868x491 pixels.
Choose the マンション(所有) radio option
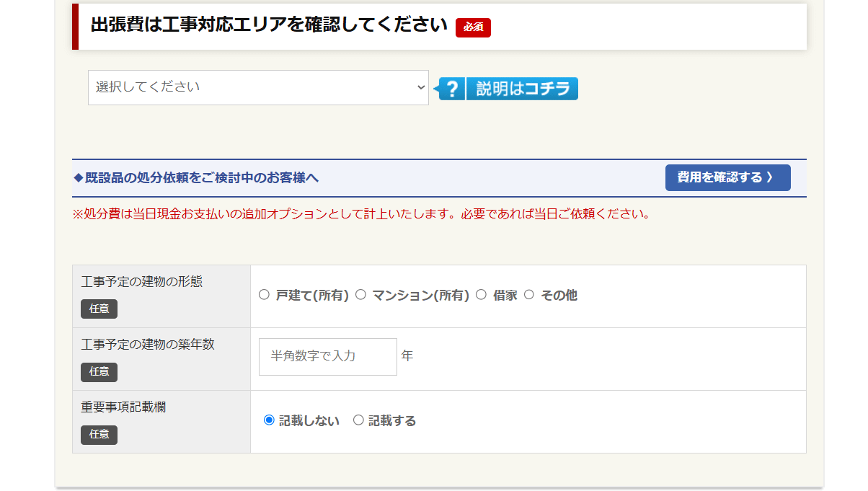360,295
